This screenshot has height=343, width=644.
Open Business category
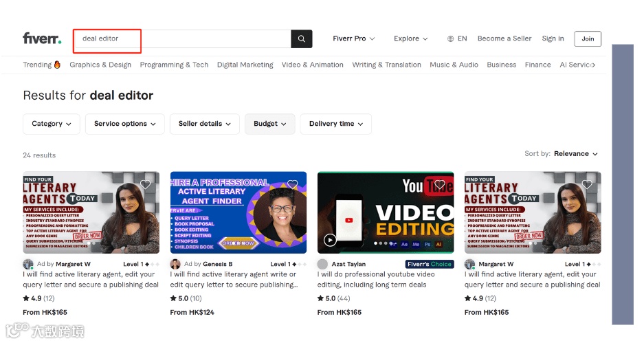(502, 65)
